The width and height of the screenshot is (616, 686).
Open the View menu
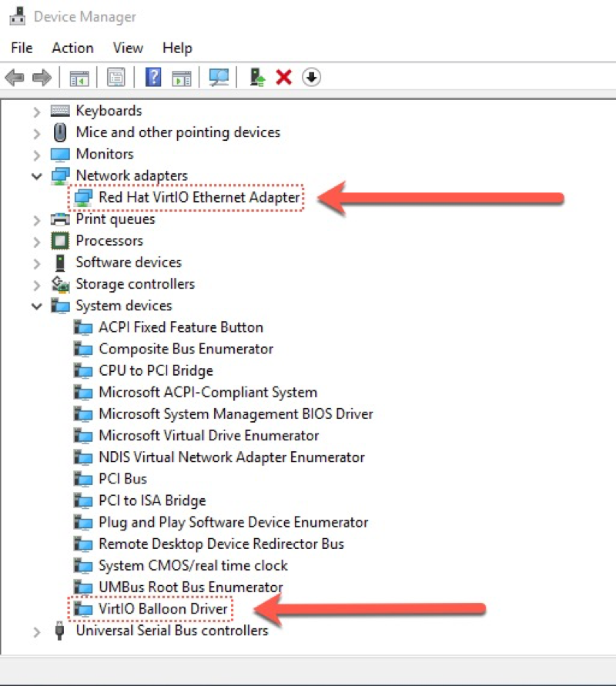click(x=128, y=48)
